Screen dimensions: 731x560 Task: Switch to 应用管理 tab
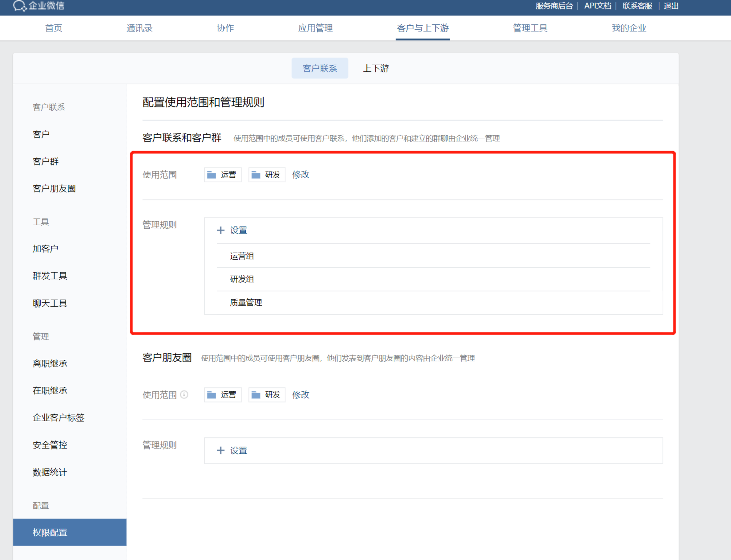pyautogui.click(x=315, y=28)
